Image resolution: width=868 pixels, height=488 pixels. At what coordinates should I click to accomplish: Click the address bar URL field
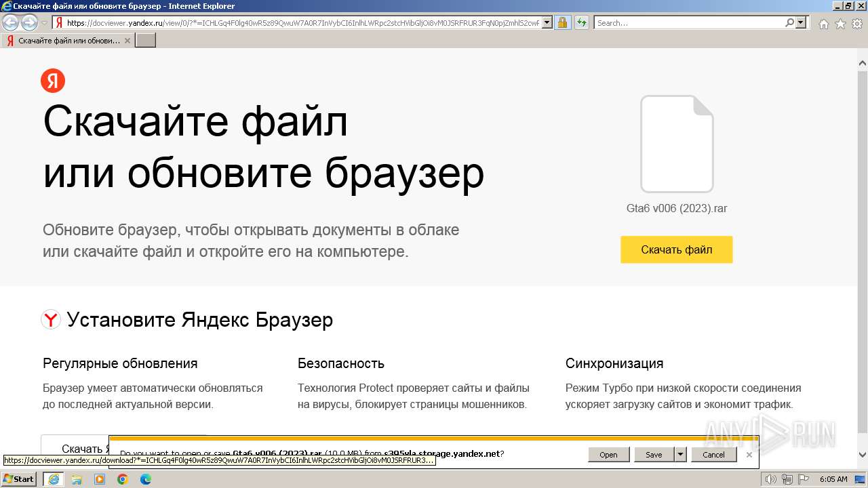tap(303, 22)
